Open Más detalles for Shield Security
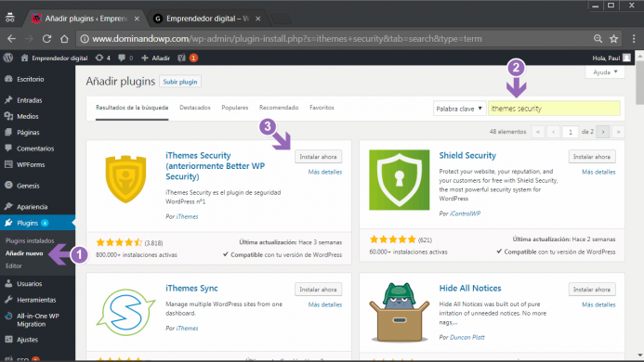The width and height of the screenshot is (644, 362). [x=598, y=172]
